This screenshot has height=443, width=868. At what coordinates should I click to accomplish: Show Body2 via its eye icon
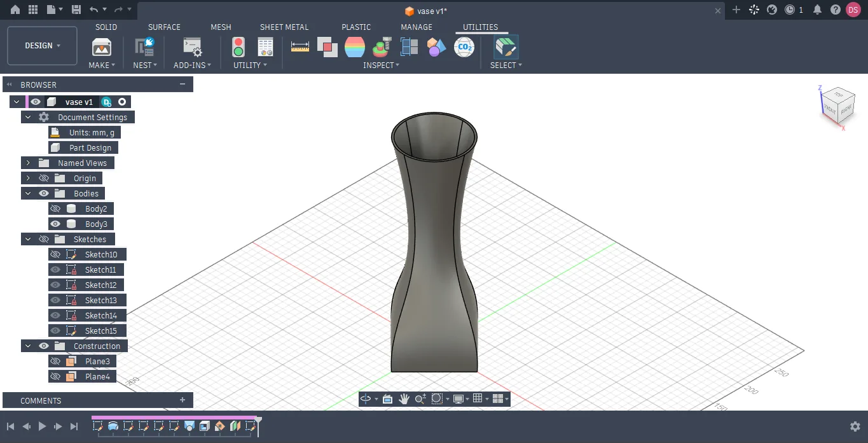tap(55, 208)
